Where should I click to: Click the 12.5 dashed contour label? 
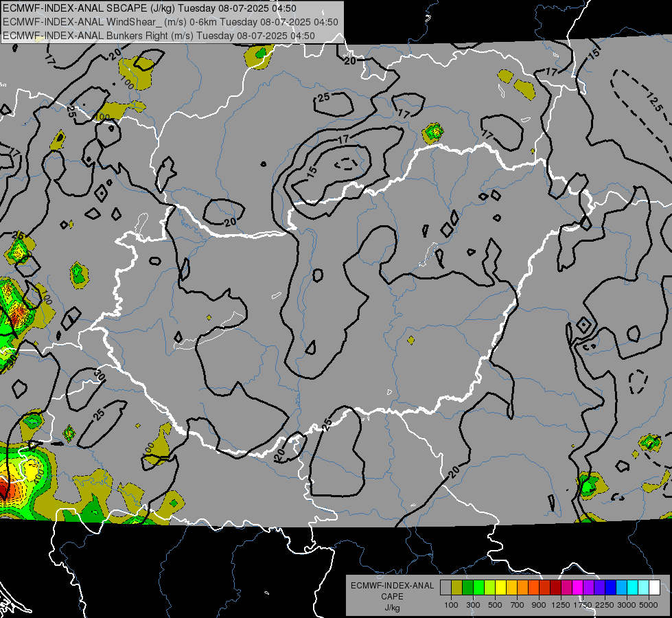click(654, 102)
